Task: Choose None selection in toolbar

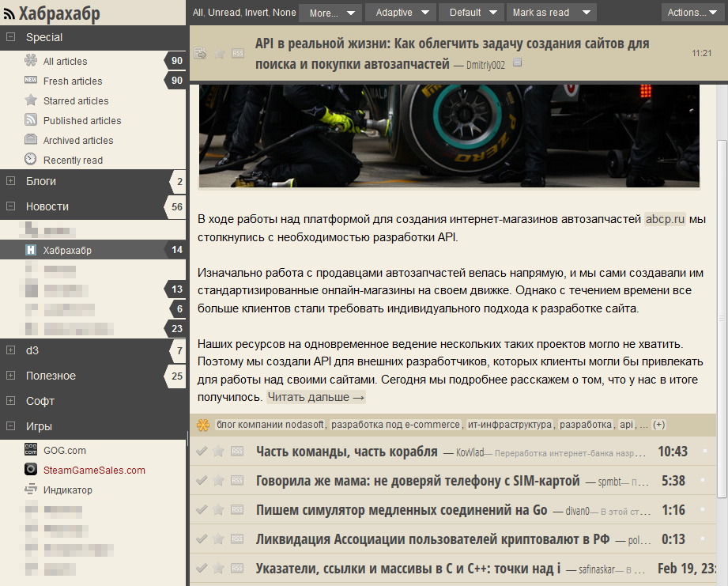Action: click(284, 13)
